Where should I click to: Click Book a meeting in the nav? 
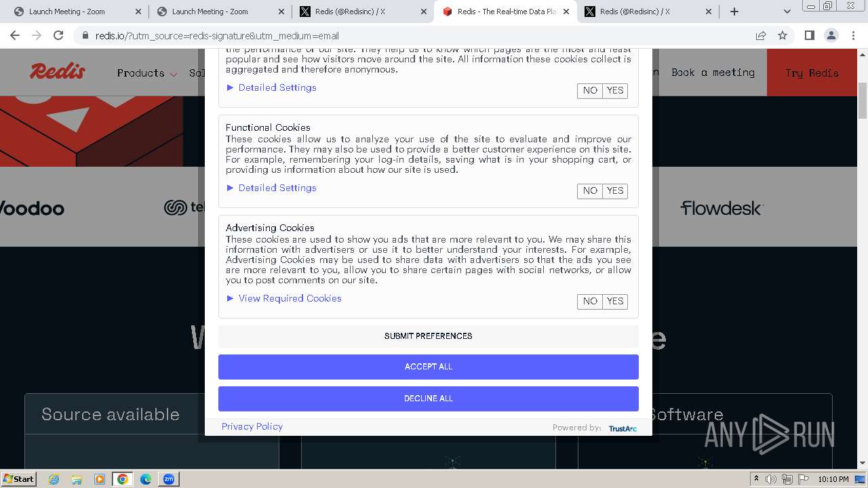pyautogui.click(x=713, y=73)
